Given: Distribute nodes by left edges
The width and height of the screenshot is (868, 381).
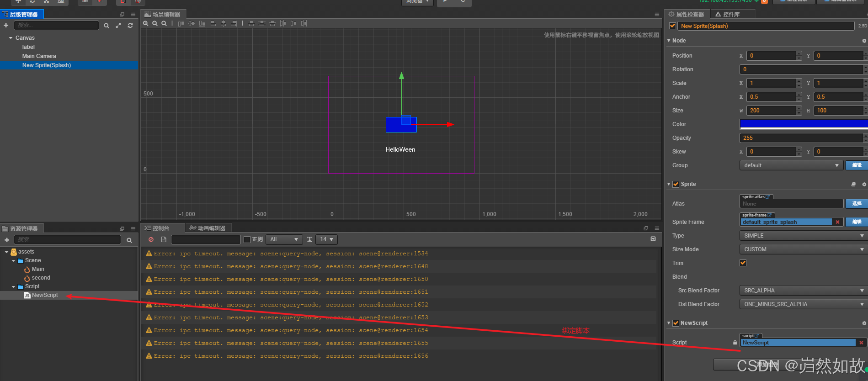Looking at the screenshot, I should tap(283, 23).
